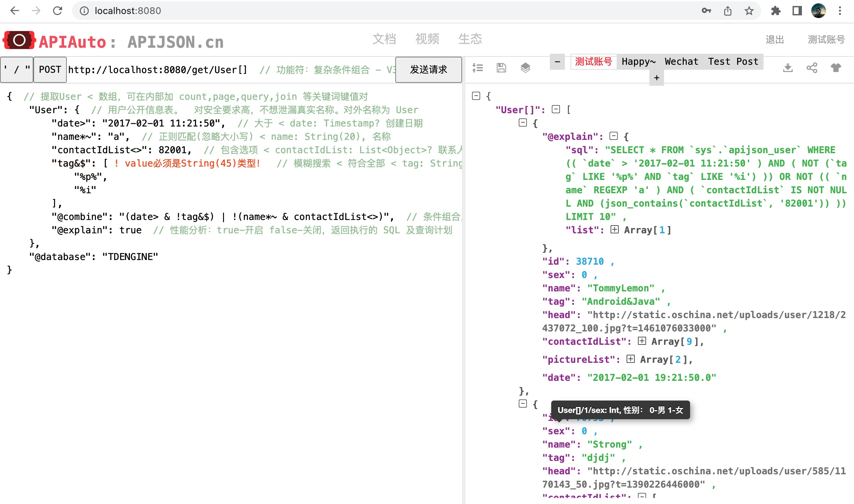Expand the pictureList Array[2] node
Viewport: 854px width, 504px height.
[631, 359]
